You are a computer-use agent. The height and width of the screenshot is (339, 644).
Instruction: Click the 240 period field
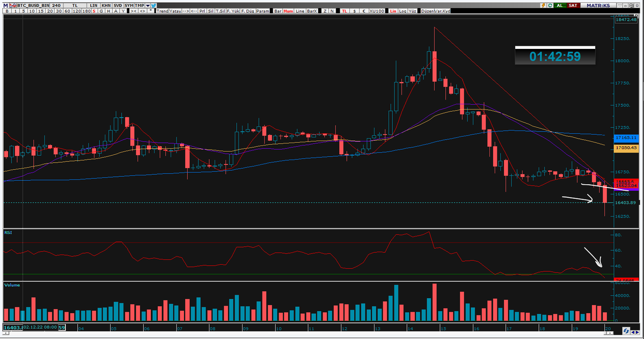56,5
